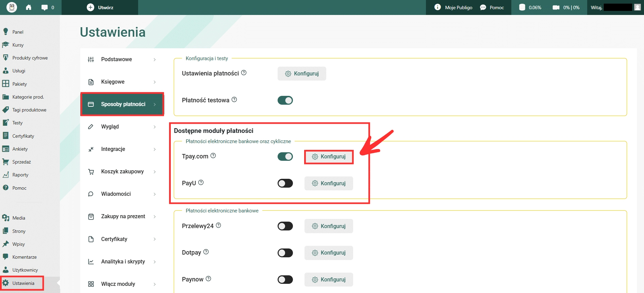The height and width of the screenshot is (293, 644).
Task: Disable the Płatność testowa switch
Action: click(x=285, y=100)
